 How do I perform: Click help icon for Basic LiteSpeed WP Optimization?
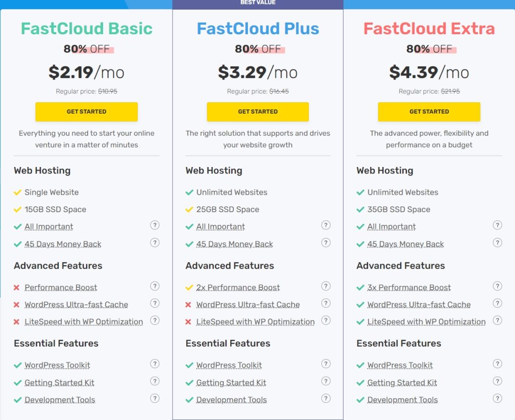coord(155,320)
